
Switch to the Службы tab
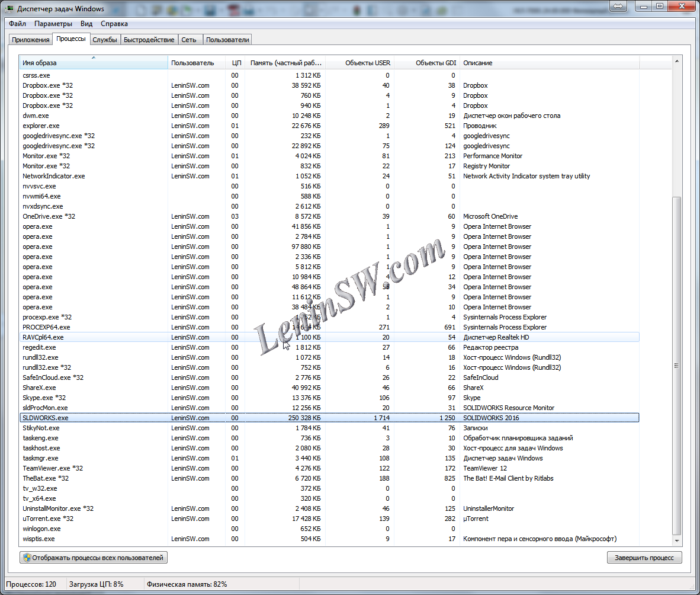(105, 39)
